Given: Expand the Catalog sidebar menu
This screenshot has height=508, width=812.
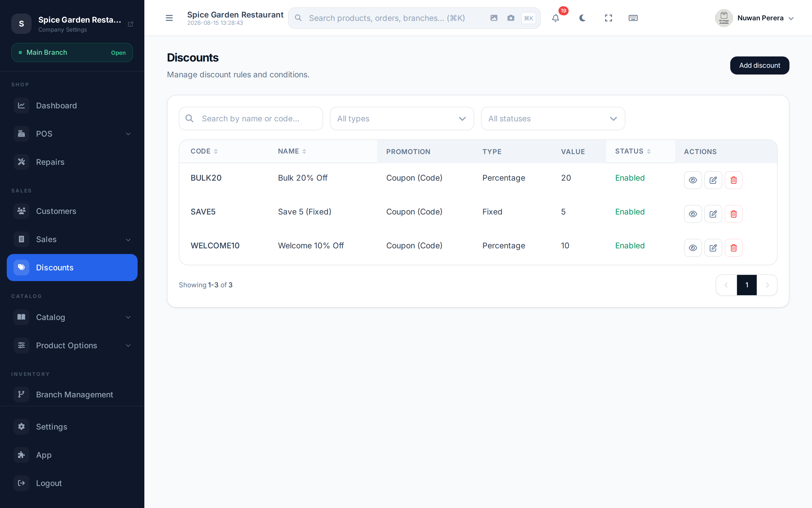Looking at the screenshot, I should (x=72, y=317).
